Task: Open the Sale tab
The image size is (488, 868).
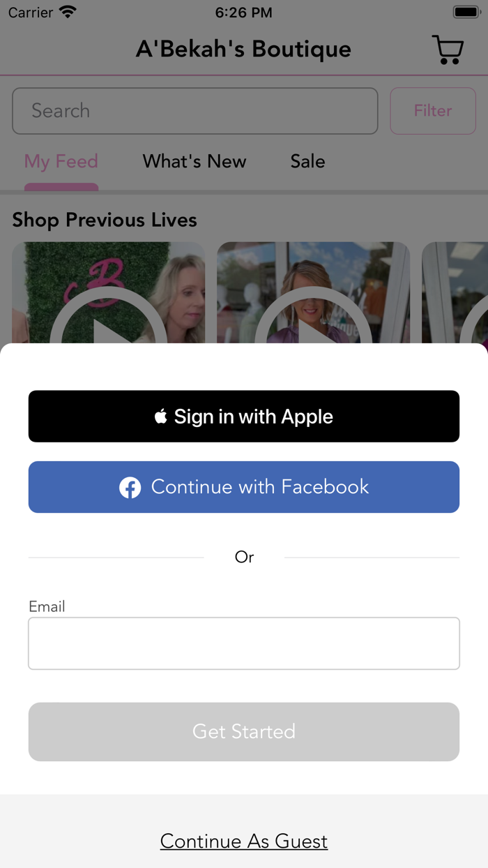Action: [x=307, y=161]
